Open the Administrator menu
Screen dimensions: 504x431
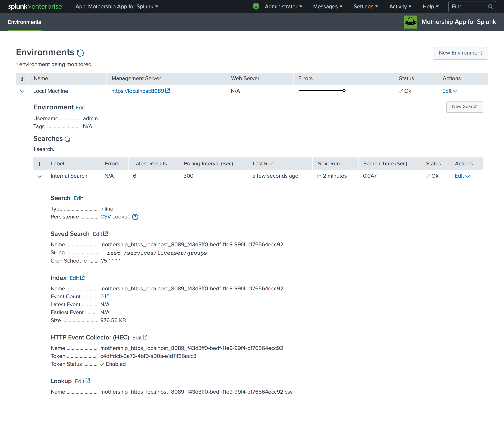point(283,7)
